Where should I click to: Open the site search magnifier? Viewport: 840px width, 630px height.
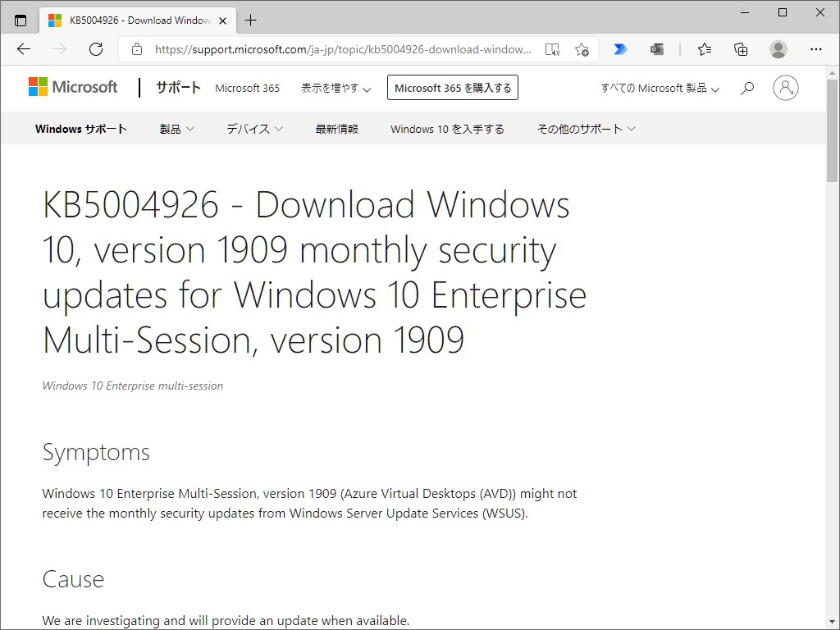coord(747,88)
